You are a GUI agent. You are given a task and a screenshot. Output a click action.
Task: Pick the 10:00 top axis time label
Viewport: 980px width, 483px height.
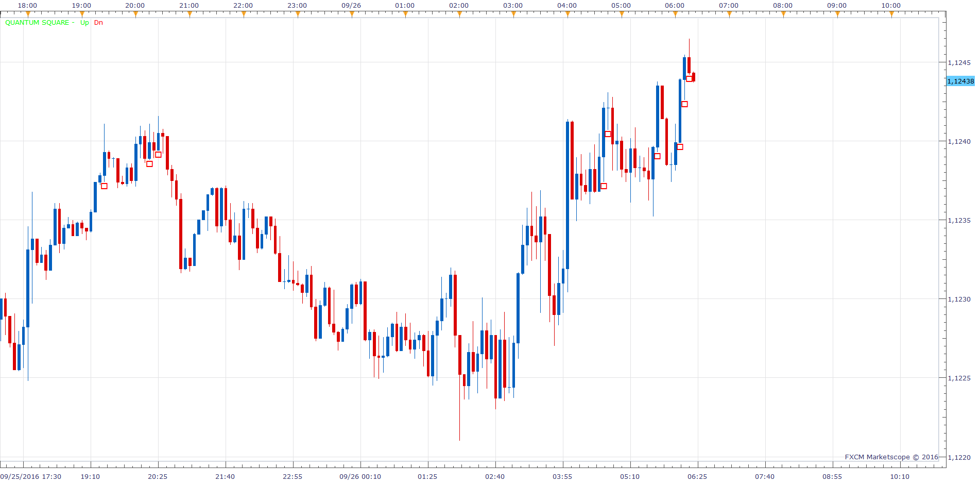[891, 6]
